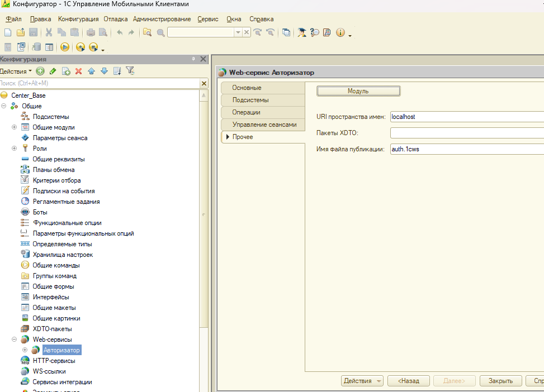
Task: Click the Модуль button
Action: 358,91
